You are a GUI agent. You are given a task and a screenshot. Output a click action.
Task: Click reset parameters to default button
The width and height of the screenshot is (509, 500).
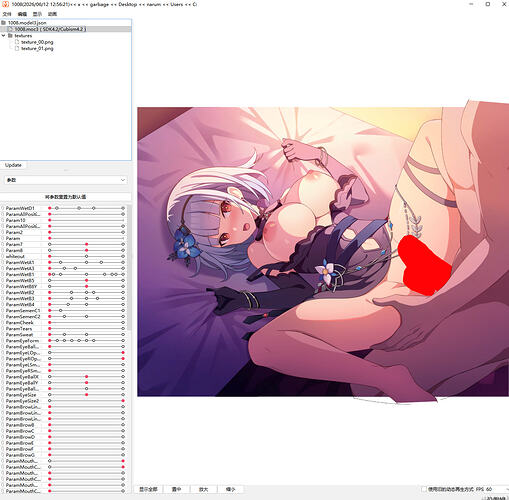click(65, 197)
